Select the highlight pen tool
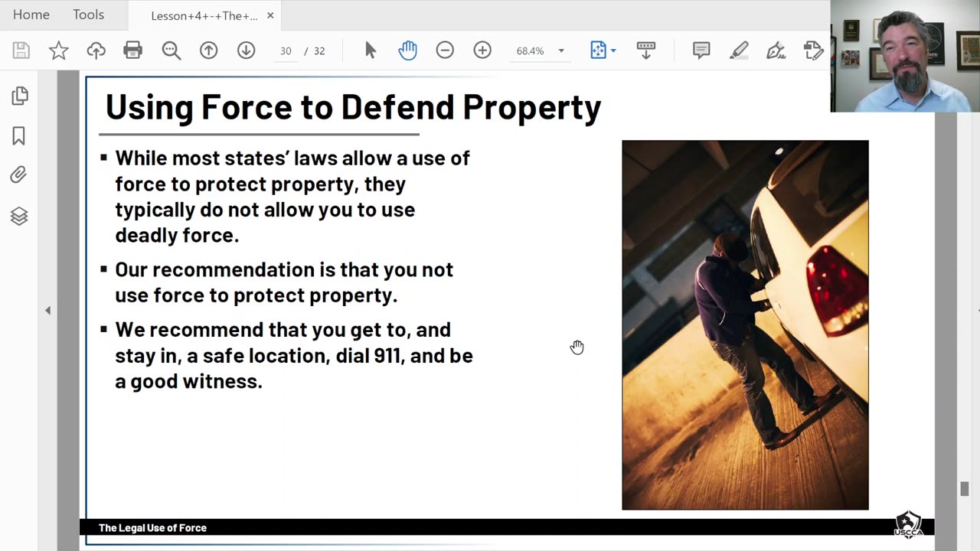Screen dimensions: 980x551 [x=739, y=51]
